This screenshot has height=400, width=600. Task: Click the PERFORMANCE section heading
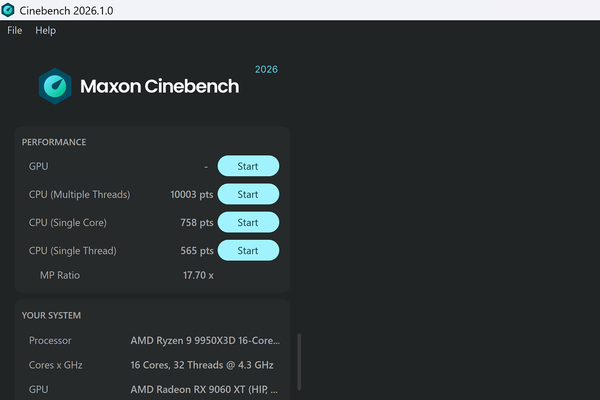click(54, 142)
